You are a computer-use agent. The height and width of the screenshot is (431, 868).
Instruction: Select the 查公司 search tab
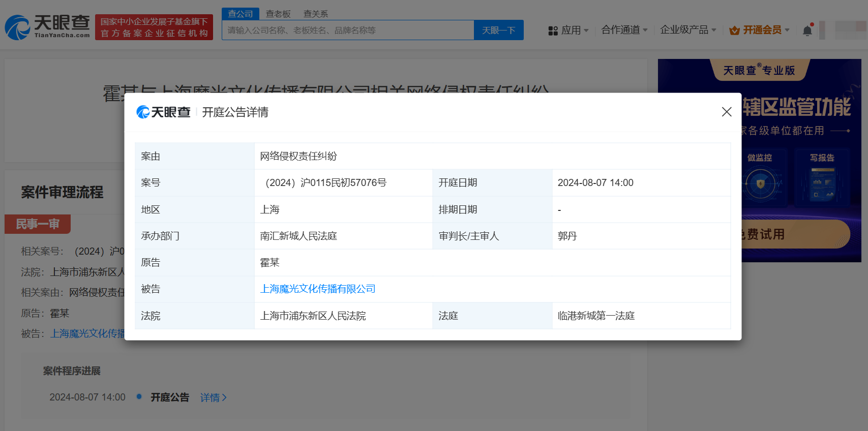(241, 14)
